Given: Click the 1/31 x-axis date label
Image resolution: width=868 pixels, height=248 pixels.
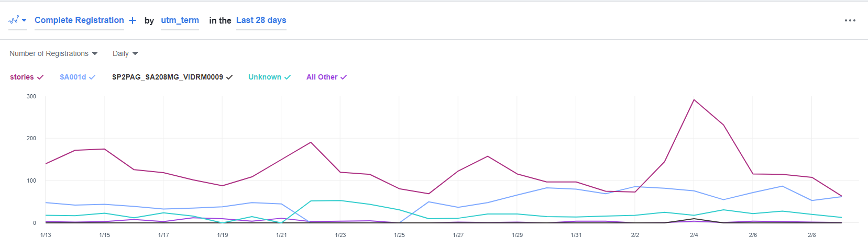Looking at the screenshot, I should (x=576, y=235).
